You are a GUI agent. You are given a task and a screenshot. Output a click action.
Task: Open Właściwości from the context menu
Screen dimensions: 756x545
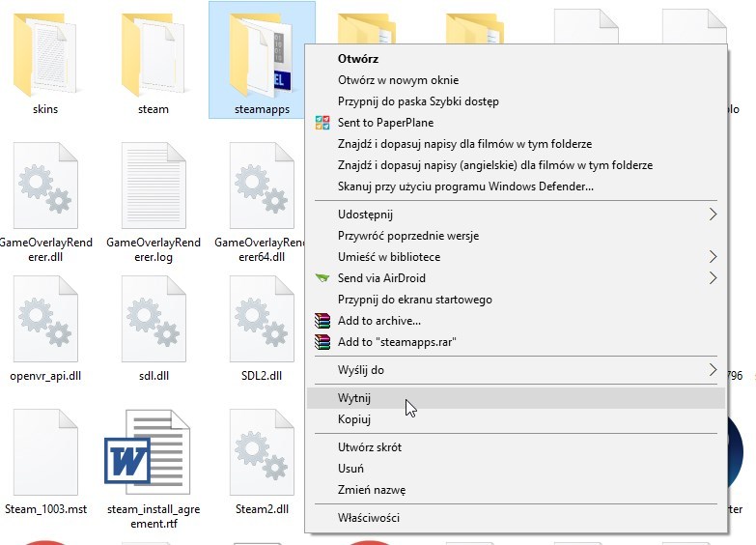pyautogui.click(x=516, y=518)
